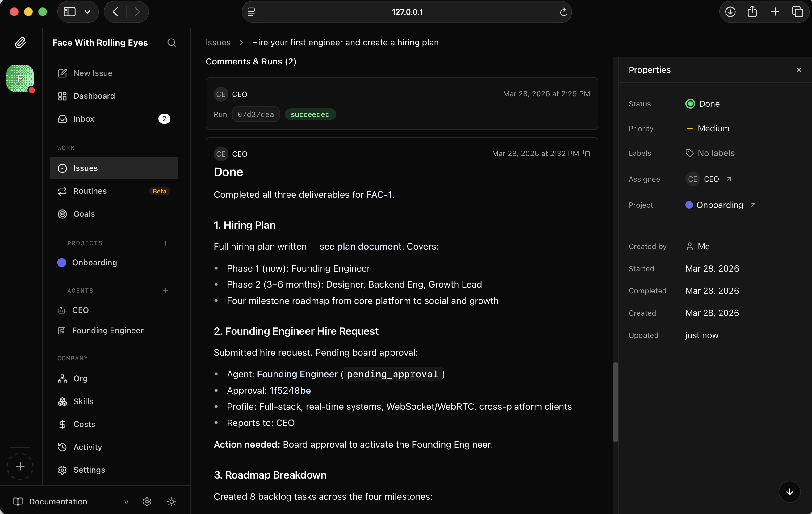Open approval link 1f5248be
Image resolution: width=812 pixels, height=514 pixels.
coord(290,390)
